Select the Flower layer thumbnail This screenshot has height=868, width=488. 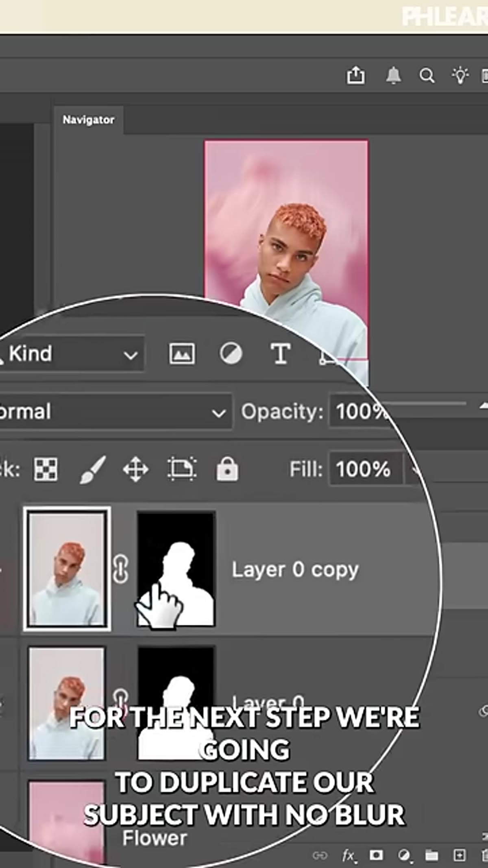click(67, 822)
